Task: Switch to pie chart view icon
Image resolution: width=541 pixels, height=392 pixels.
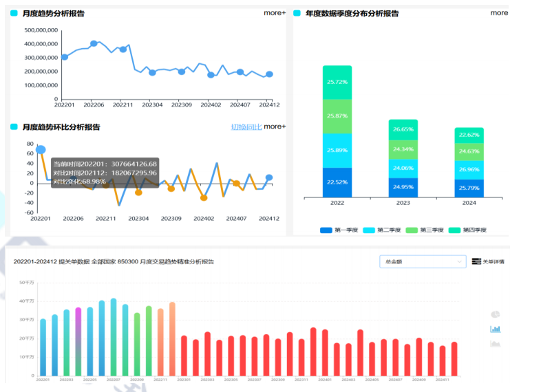Action: click(x=495, y=314)
